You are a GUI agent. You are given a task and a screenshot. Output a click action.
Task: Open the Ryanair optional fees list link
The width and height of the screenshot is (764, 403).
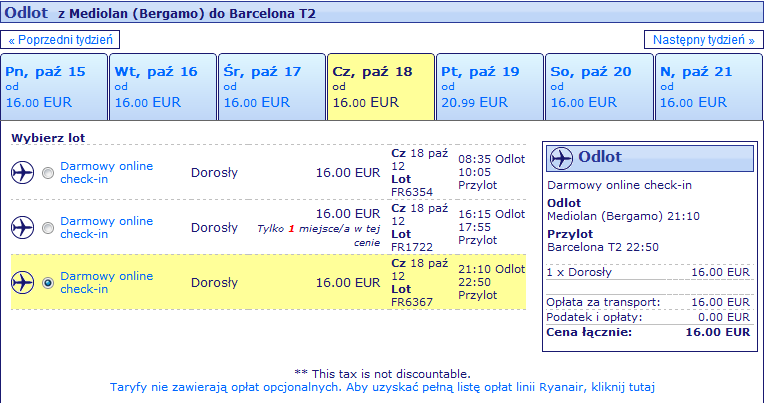tap(382, 387)
